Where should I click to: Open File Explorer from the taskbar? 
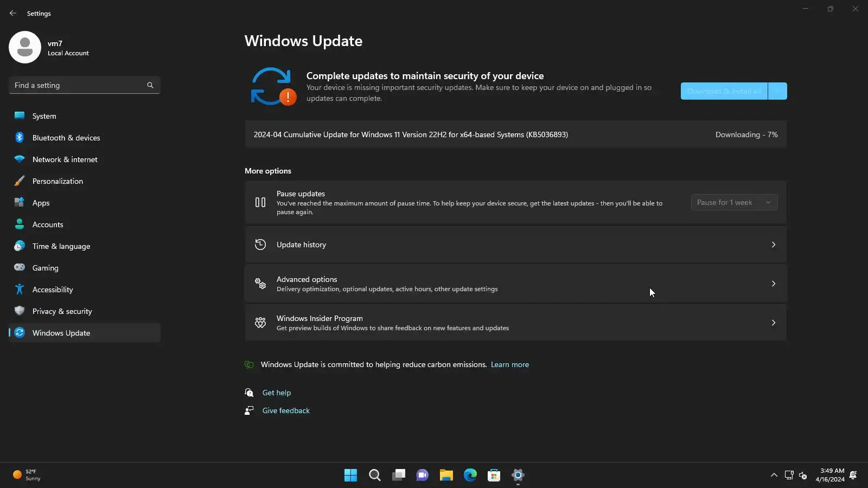446,475
